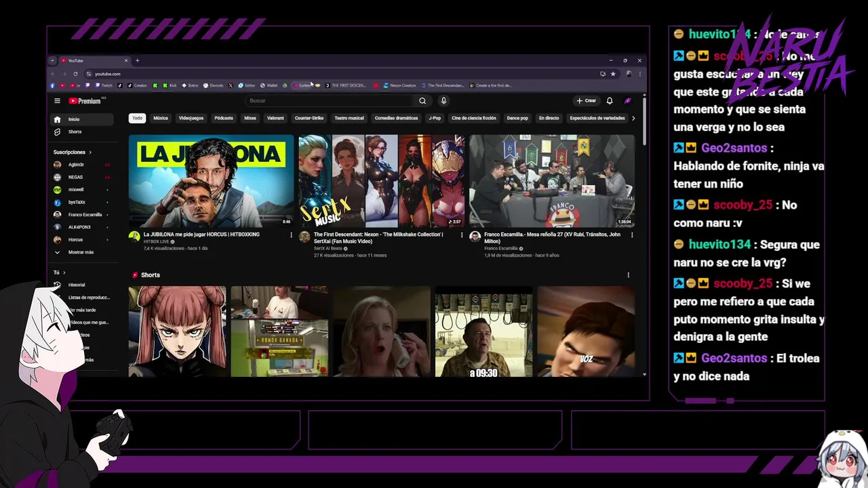Viewport: 868px width, 488px height.
Task: Open the Nexon Creators bookmark
Action: point(399,85)
